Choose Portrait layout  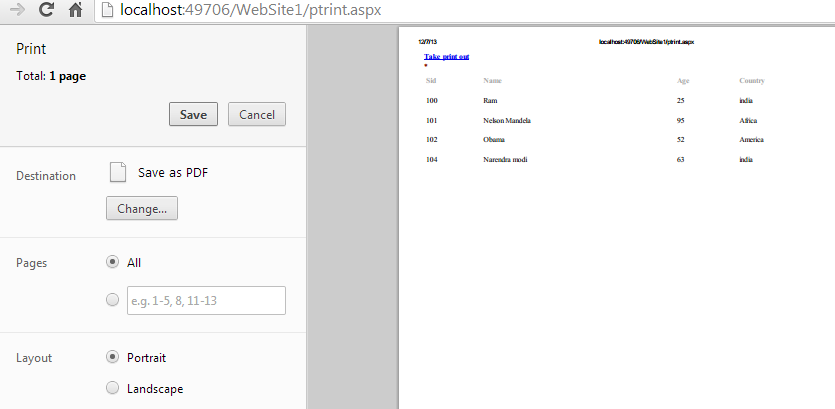[112, 357]
